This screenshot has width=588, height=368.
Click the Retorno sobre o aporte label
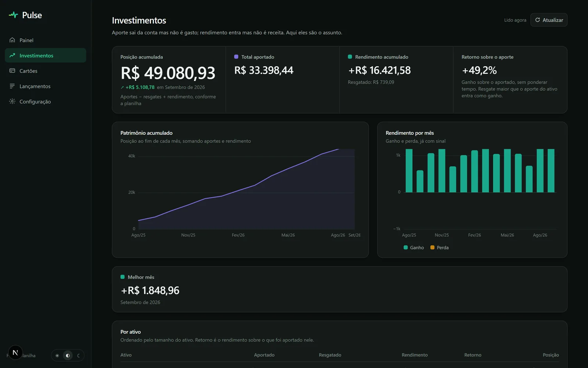pyautogui.click(x=487, y=57)
